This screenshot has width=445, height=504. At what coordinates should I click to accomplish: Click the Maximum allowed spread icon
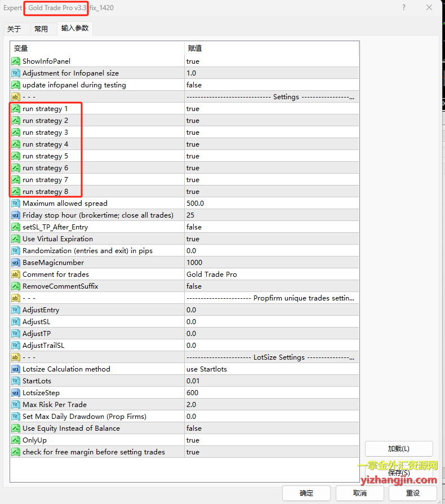[16, 204]
